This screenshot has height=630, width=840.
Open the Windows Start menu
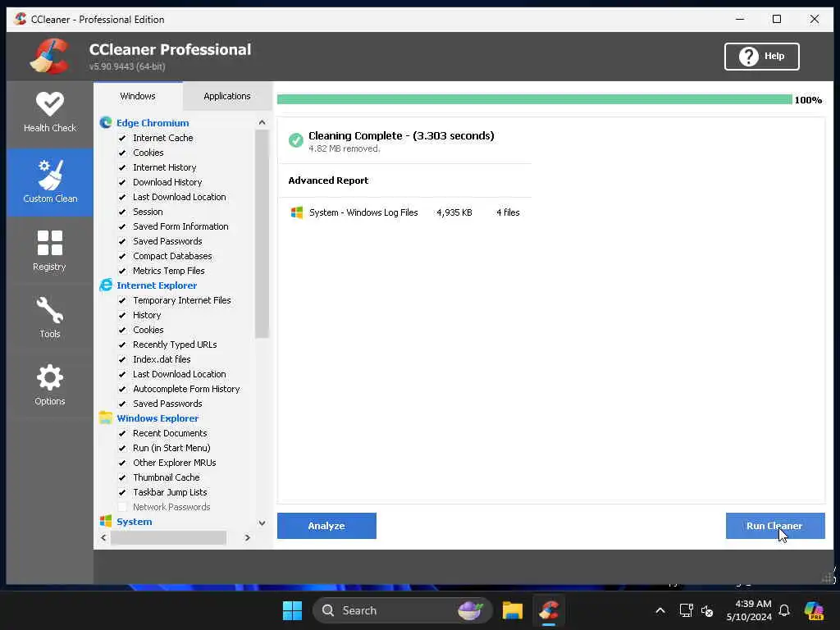coord(293,610)
